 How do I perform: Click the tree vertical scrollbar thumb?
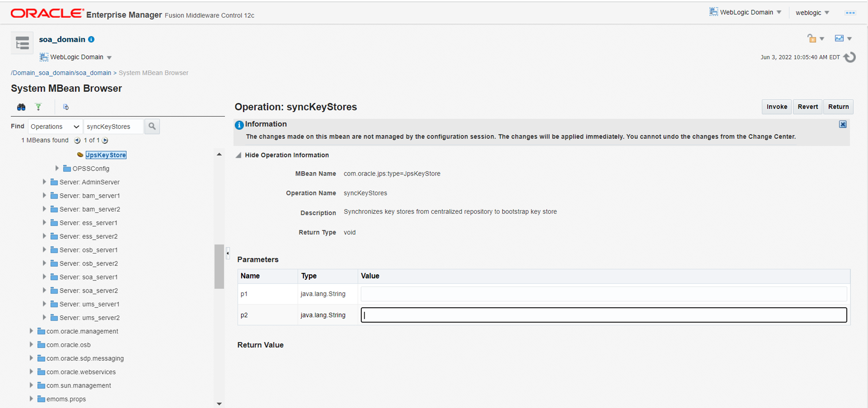pyautogui.click(x=219, y=266)
